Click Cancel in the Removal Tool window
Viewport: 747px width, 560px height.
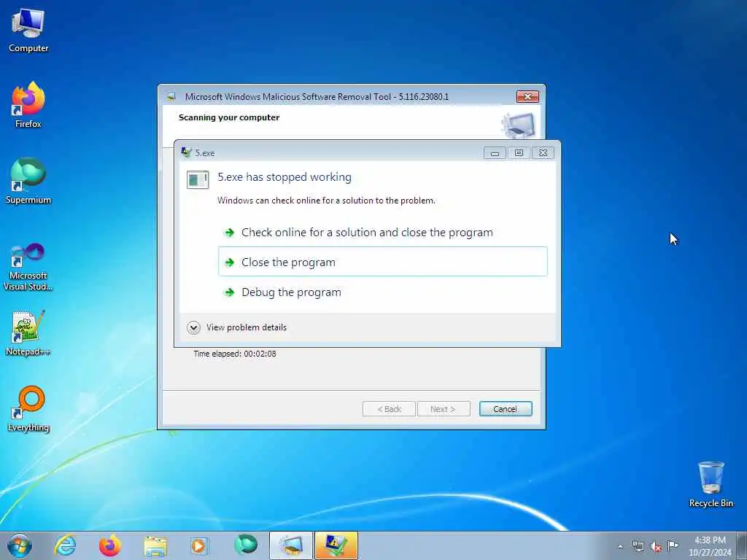(506, 408)
